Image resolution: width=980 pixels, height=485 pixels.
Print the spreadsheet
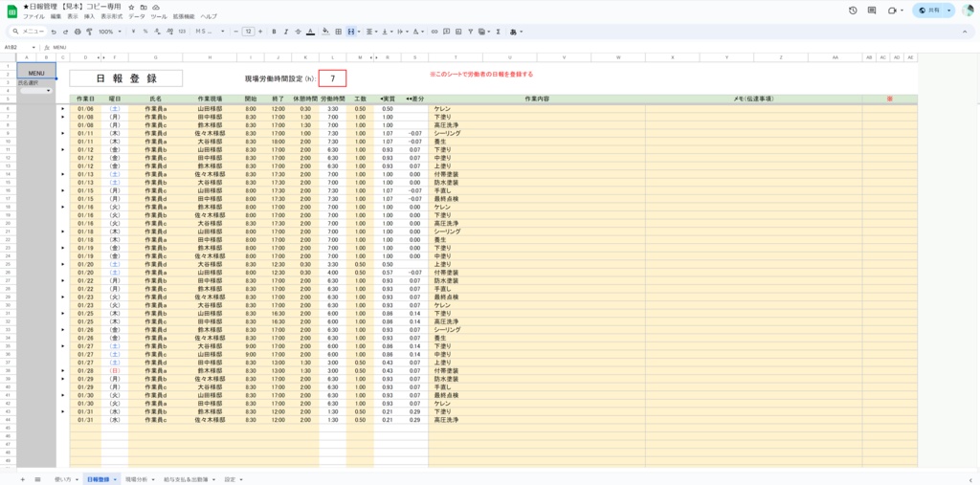click(x=78, y=32)
